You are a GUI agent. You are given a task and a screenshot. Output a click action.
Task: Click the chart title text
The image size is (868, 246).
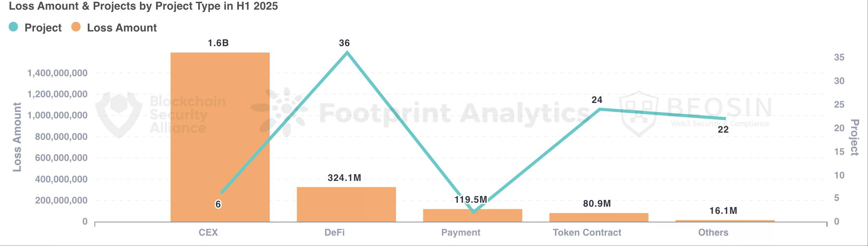click(143, 6)
